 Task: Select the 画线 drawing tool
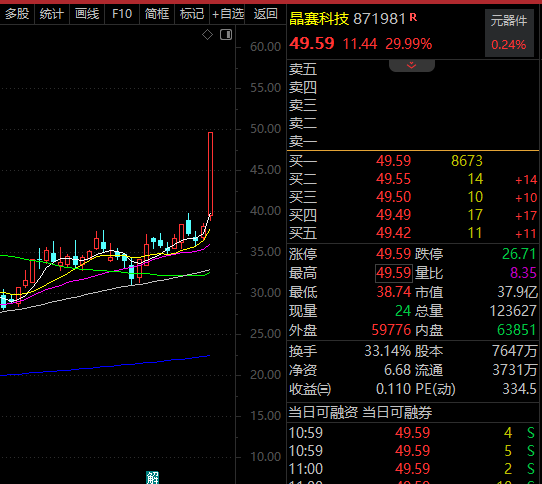tap(87, 14)
